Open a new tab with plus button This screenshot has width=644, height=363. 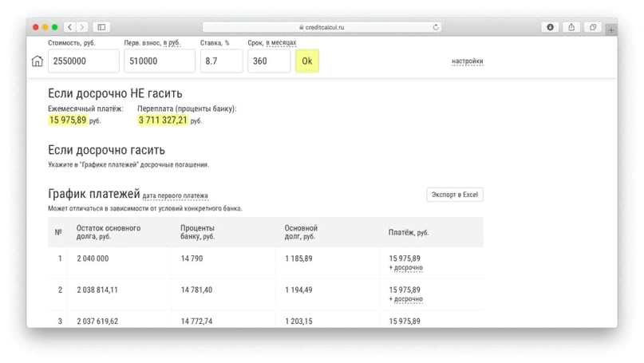(x=611, y=30)
